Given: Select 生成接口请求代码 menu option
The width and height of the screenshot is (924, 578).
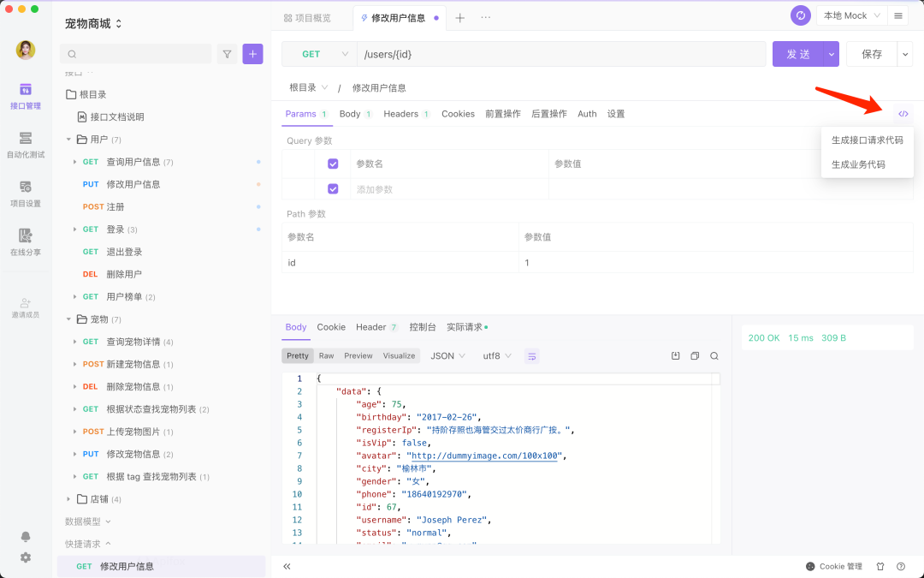Looking at the screenshot, I should click(x=867, y=140).
